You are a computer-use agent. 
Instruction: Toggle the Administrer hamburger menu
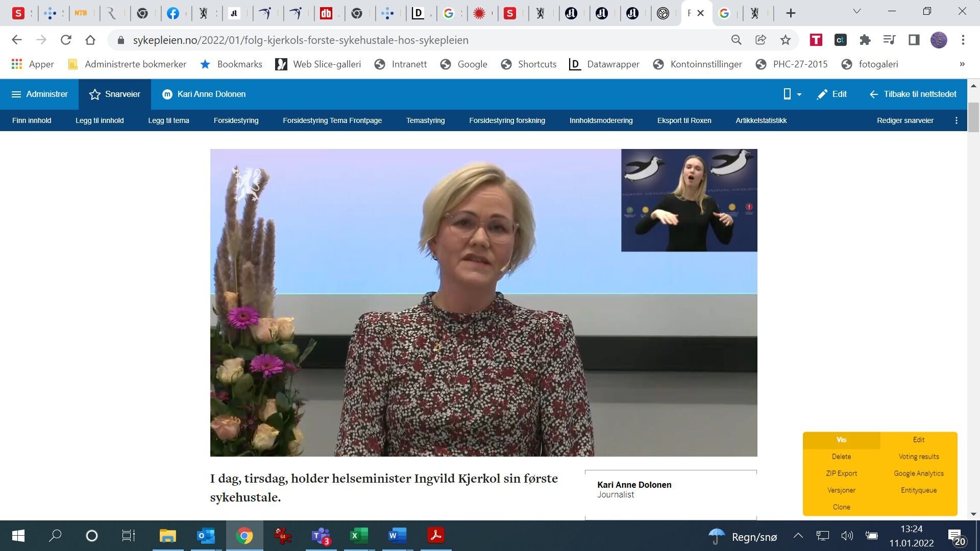pyautogui.click(x=39, y=94)
